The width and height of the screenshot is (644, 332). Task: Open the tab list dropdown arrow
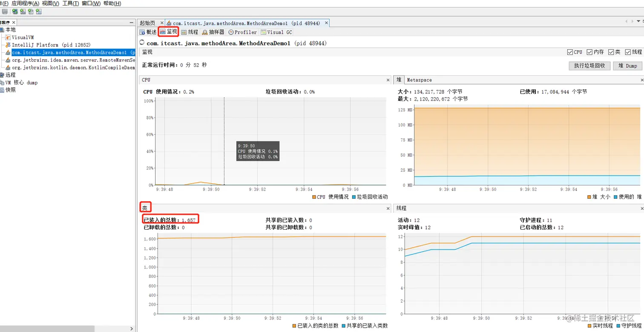pyautogui.click(x=638, y=21)
